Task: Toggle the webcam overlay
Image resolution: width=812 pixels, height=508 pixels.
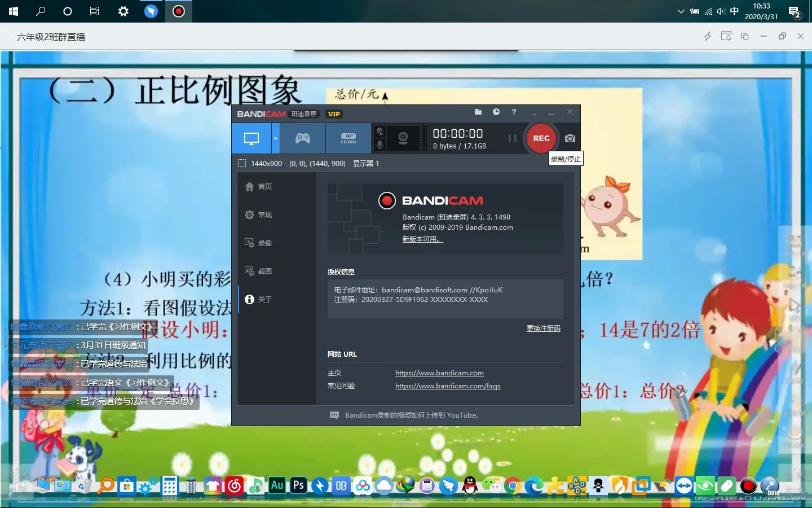Action: click(403, 138)
